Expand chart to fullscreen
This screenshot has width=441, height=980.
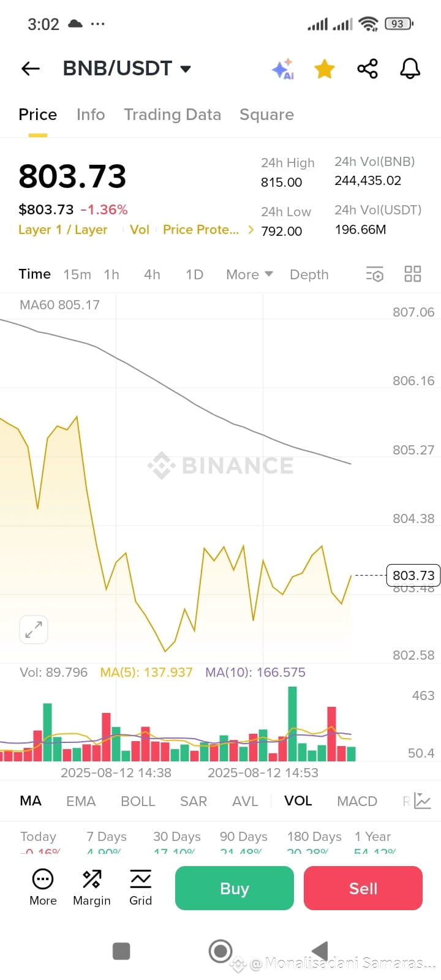pyautogui.click(x=34, y=629)
